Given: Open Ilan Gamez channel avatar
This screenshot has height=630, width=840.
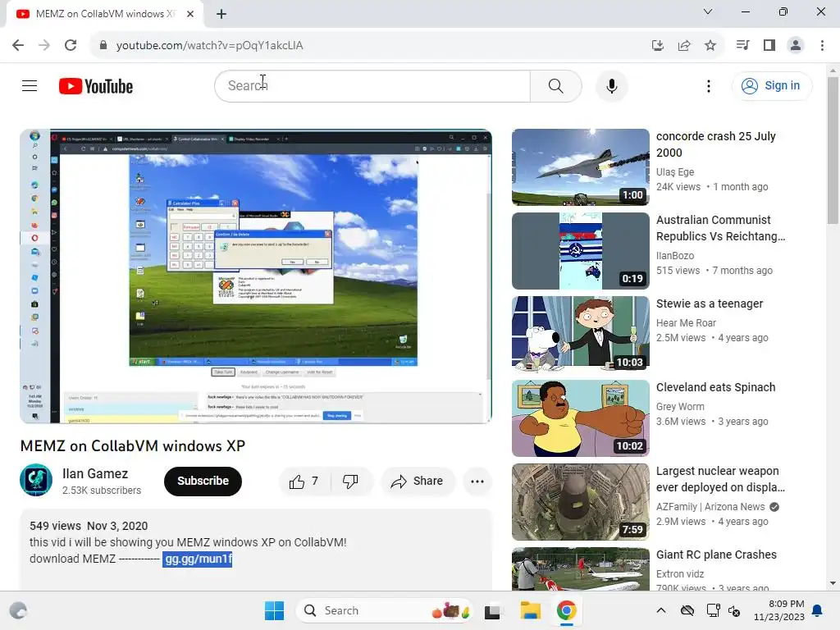Looking at the screenshot, I should [36, 480].
